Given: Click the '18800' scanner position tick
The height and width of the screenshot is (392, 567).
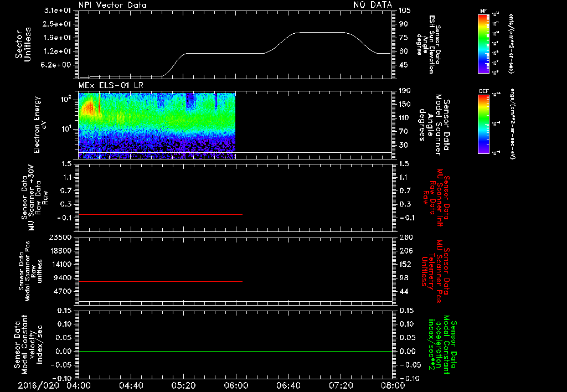Looking at the screenshot, I should coord(60,251).
